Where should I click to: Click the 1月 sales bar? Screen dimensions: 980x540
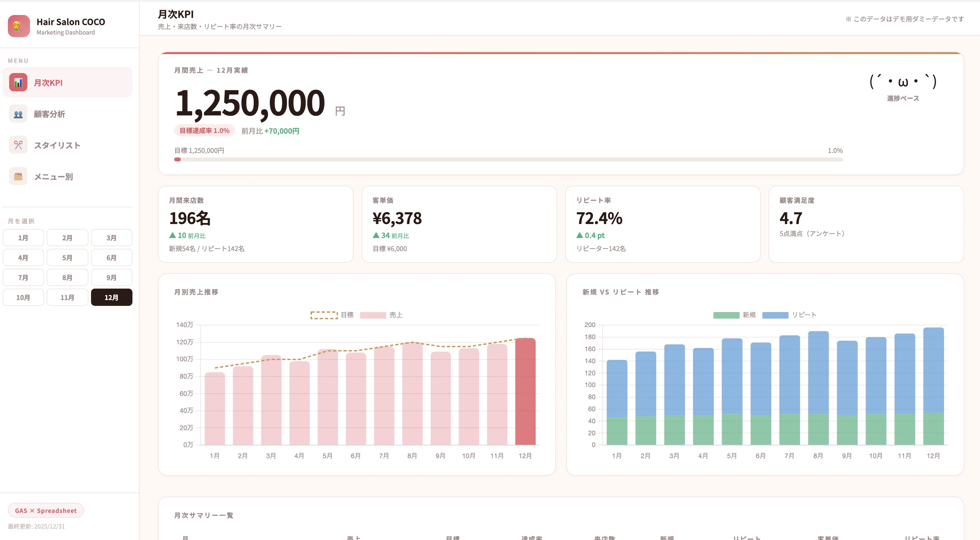click(215, 408)
